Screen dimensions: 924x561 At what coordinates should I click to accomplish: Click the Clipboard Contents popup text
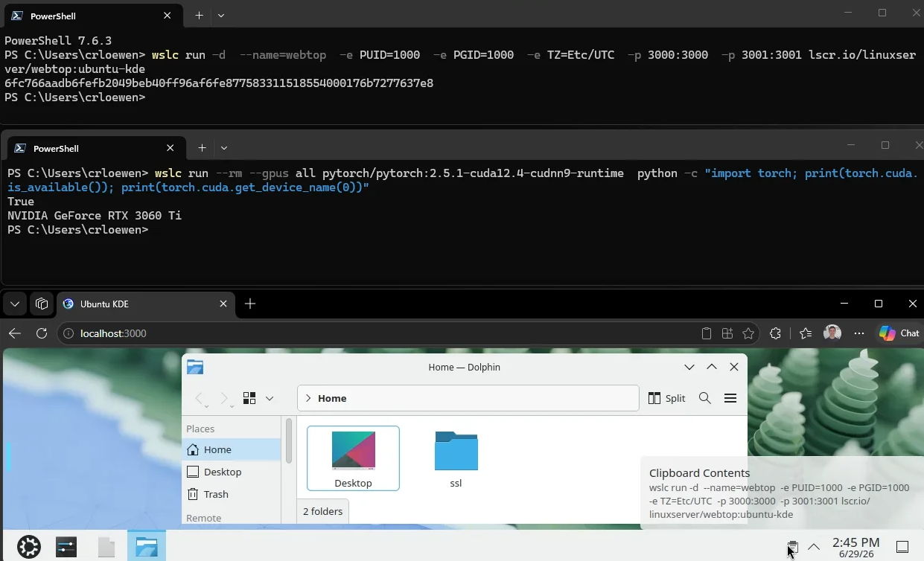click(x=779, y=493)
